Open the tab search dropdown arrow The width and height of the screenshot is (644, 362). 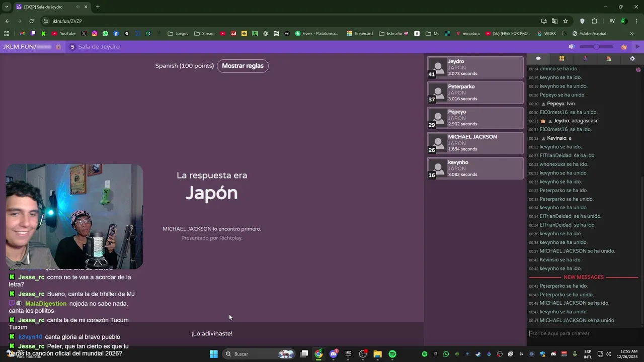point(7,7)
